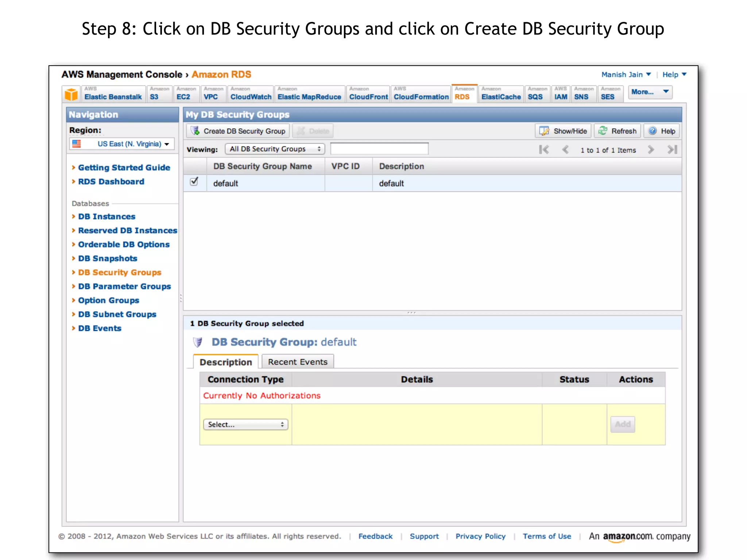
Task: Click the Refresh button
Action: [618, 131]
